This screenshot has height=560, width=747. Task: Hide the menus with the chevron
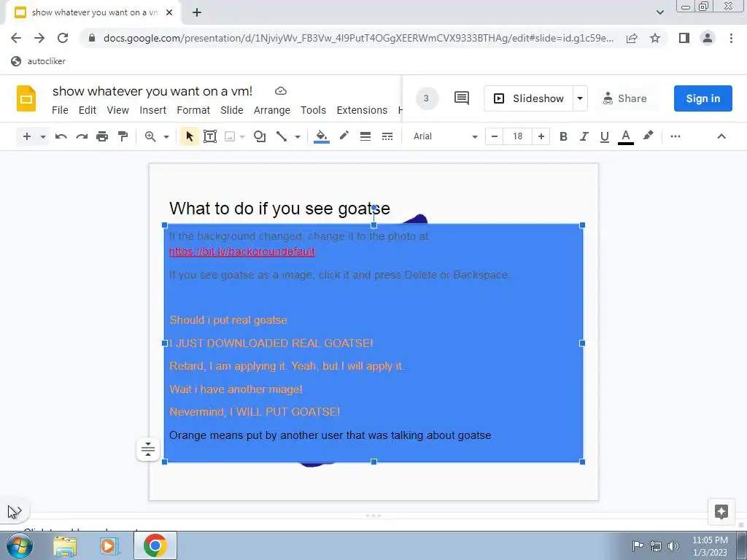pos(721,136)
